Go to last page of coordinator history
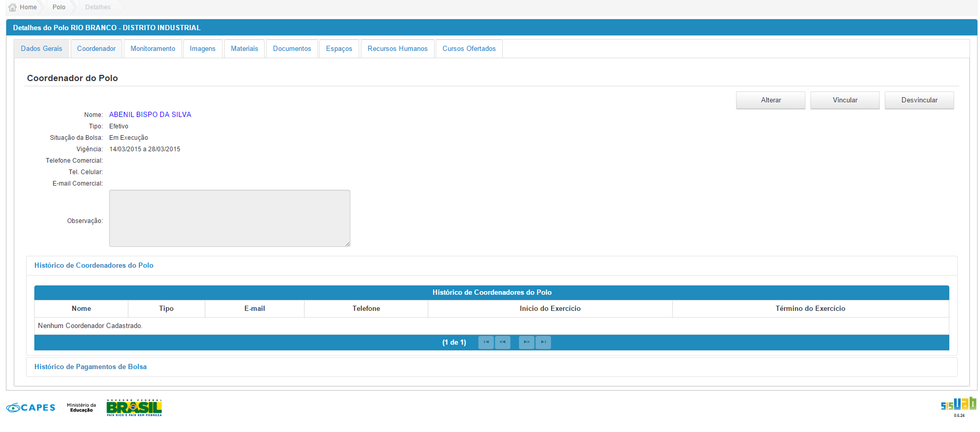 click(543, 342)
